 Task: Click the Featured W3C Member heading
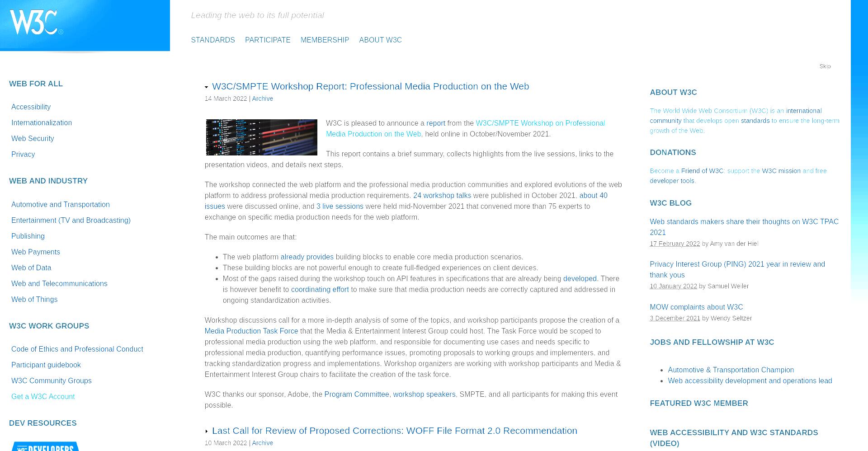[x=699, y=403]
